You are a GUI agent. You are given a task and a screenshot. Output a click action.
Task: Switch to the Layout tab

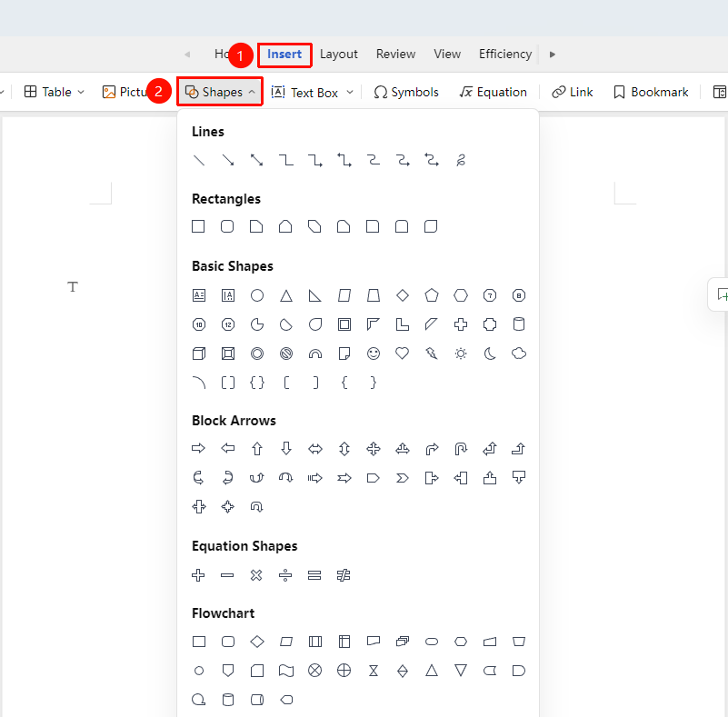[338, 55]
